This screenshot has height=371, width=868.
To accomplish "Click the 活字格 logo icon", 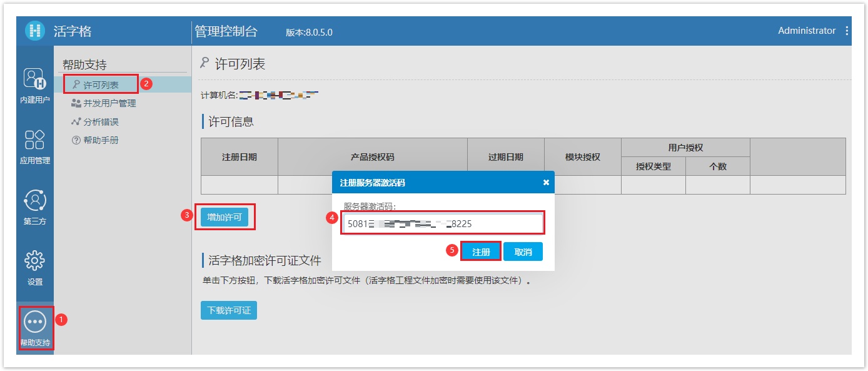I will 35,31.
